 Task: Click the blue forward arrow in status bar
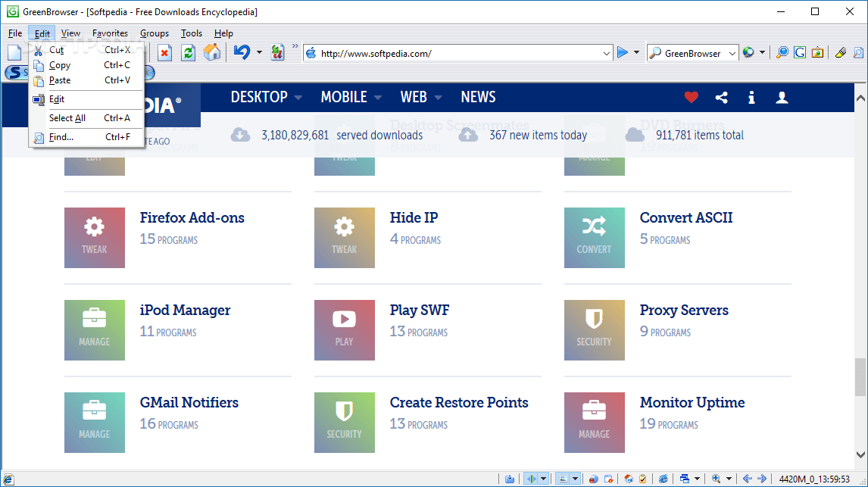(762, 479)
